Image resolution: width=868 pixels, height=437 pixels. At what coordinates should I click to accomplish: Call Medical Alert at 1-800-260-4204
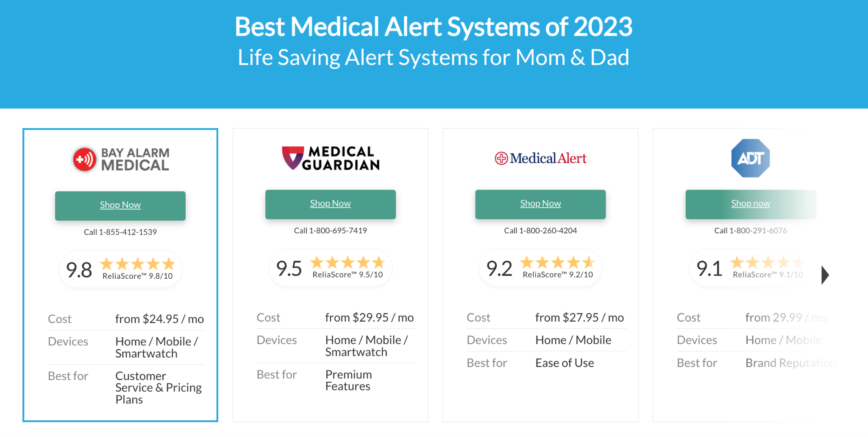point(541,230)
